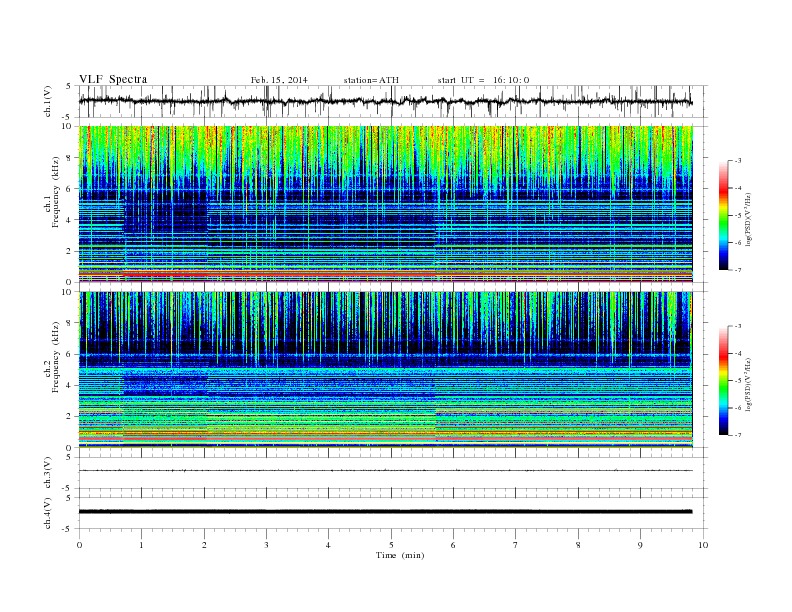Screen dimensions: 792x612
Task: Click time axis tick label "5"
Action: click(391, 545)
